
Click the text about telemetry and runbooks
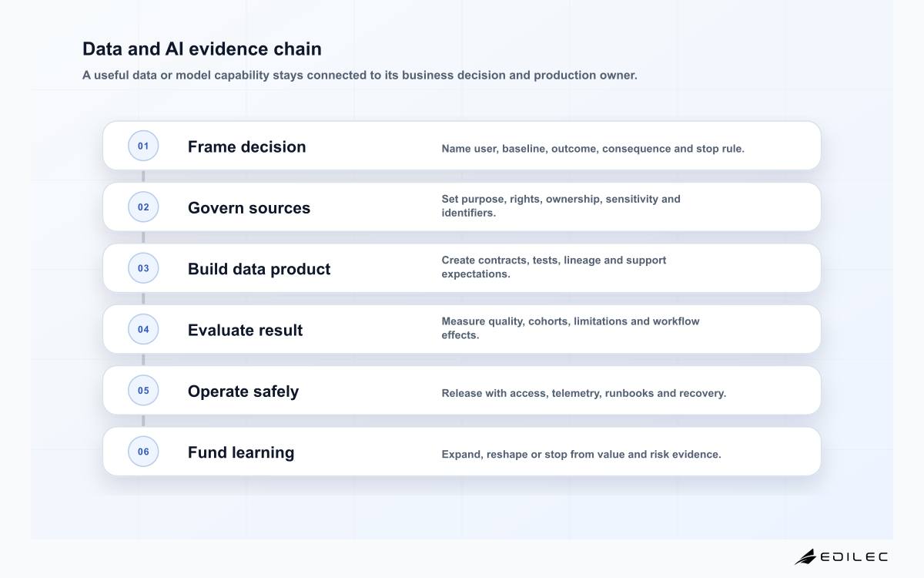[x=584, y=393]
